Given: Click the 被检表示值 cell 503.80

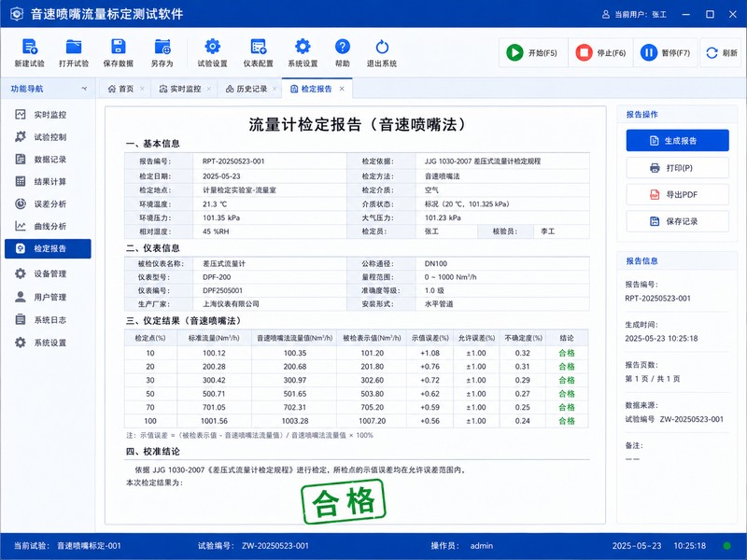Looking at the screenshot, I should (x=372, y=394).
